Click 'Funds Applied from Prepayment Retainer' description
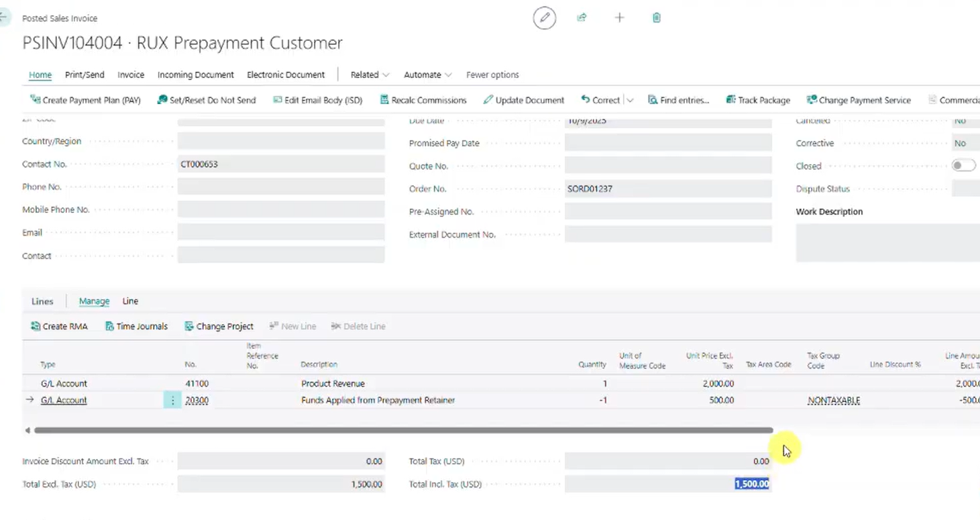 pos(378,401)
